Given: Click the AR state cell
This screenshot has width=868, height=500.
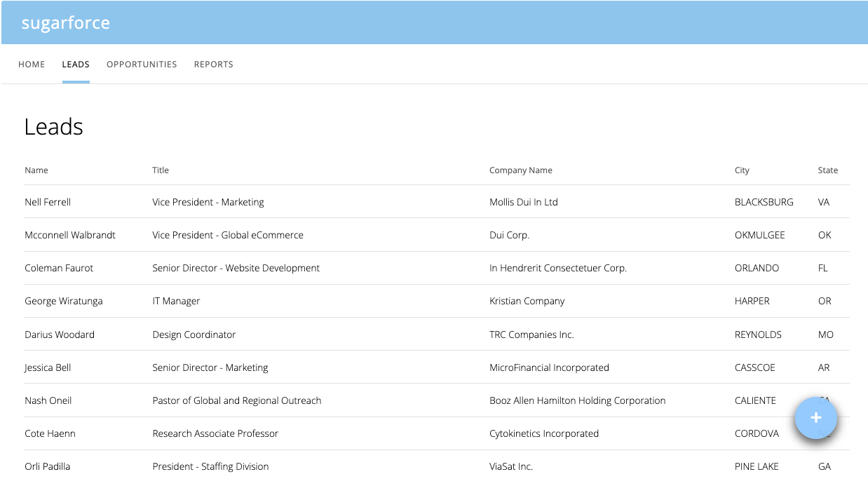Looking at the screenshot, I should 824,367.
